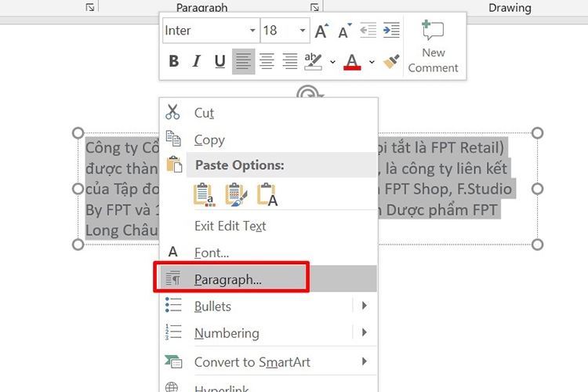Image resolution: width=588 pixels, height=392 pixels.
Task: Click the text 'FPT Shop, F.Studio'
Action: (x=448, y=189)
